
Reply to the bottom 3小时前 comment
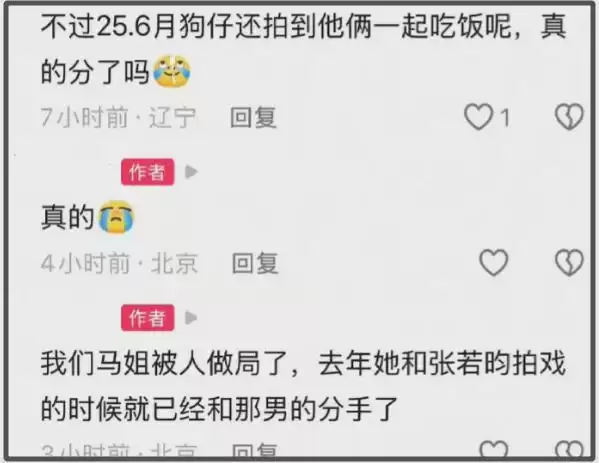pos(255,451)
